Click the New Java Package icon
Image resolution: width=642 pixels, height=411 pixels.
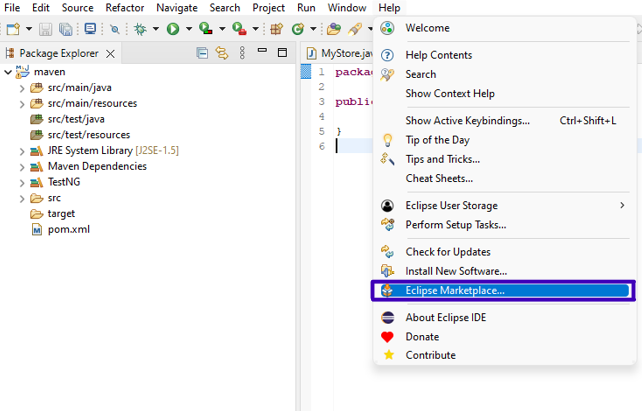pyautogui.click(x=277, y=29)
